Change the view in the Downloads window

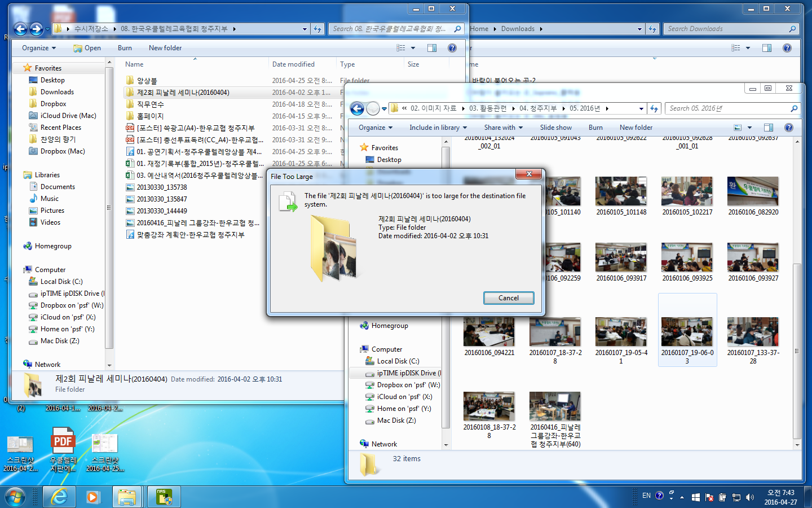pos(736,48)
